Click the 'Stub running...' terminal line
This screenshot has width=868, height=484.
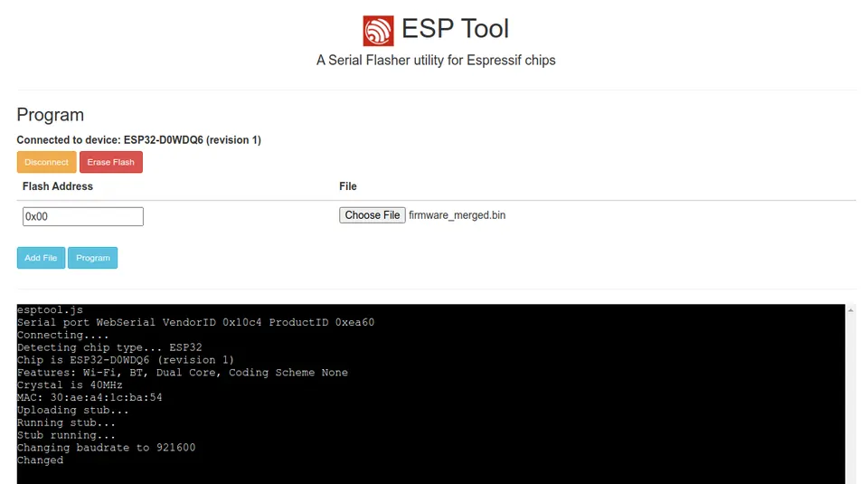(x=66, y=435)
